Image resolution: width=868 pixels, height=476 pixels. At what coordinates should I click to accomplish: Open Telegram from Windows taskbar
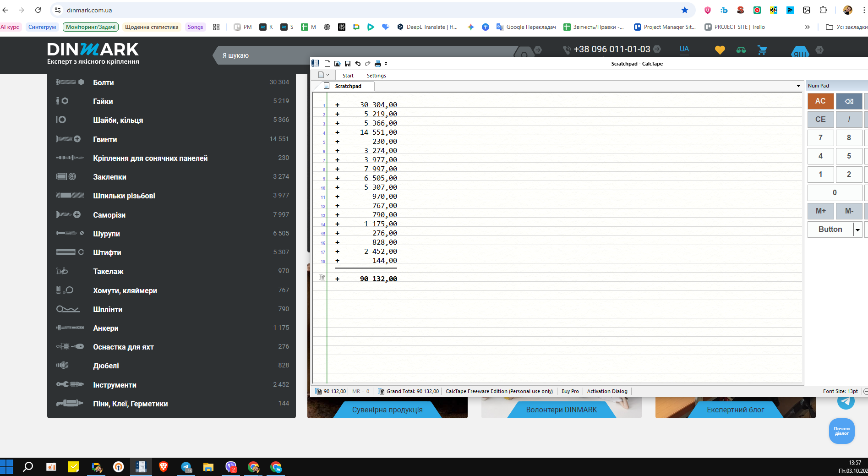pyautogui.click(x=186, y=467)
